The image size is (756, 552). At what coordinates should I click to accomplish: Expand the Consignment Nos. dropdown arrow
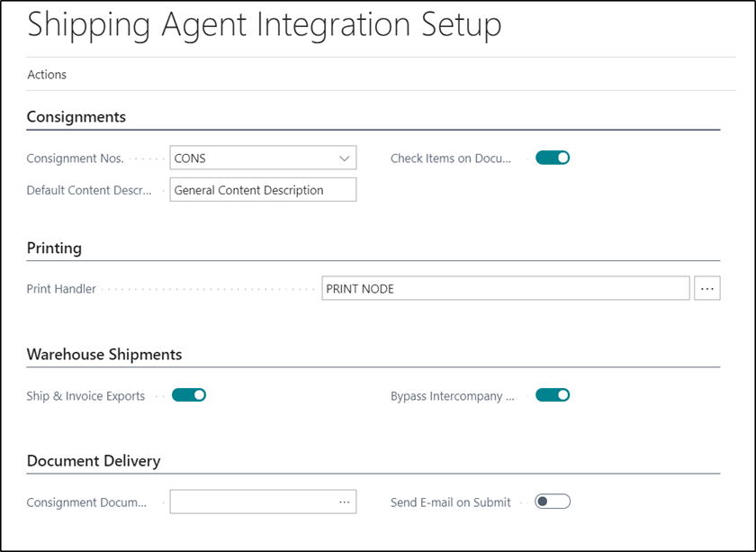tap(344, 158)
